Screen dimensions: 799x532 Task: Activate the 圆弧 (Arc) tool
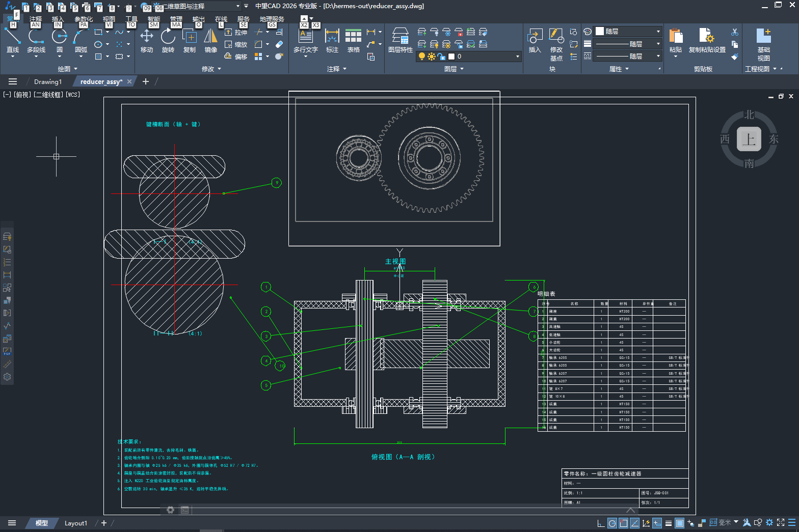81,41
